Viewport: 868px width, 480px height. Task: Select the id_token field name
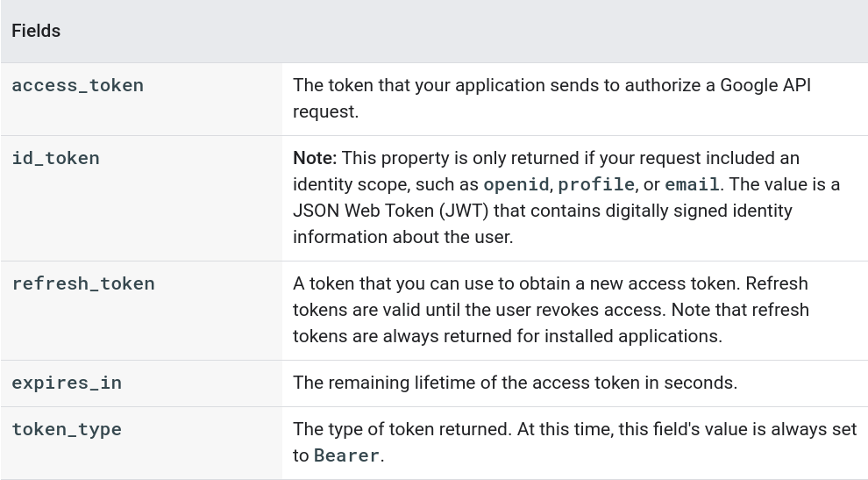(x=55, y=158)
